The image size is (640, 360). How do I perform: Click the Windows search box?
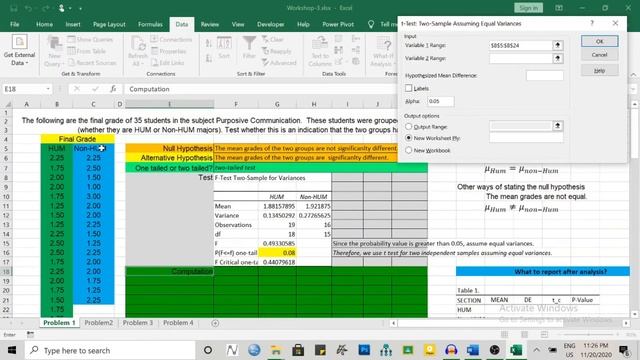(110, 350)
